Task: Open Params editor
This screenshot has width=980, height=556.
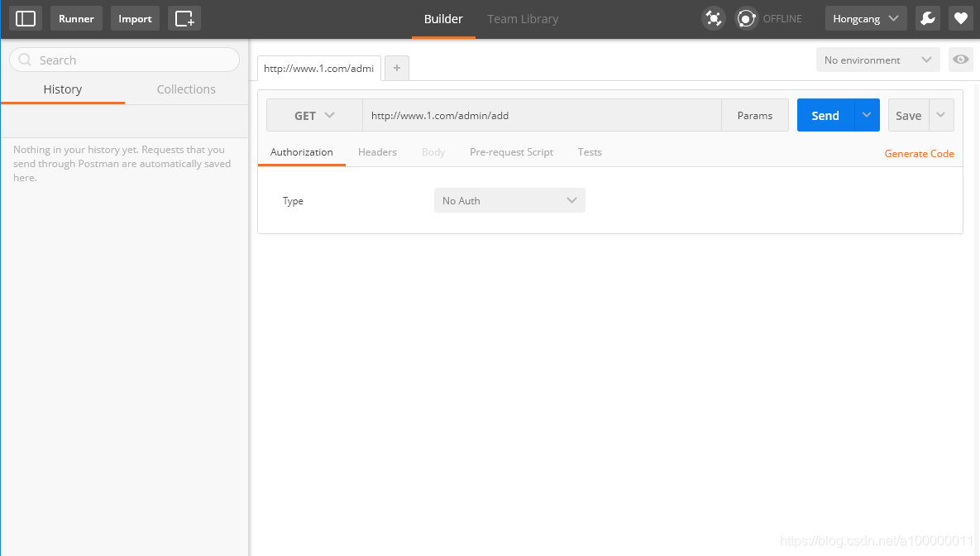Action: [x=755, y=115]
